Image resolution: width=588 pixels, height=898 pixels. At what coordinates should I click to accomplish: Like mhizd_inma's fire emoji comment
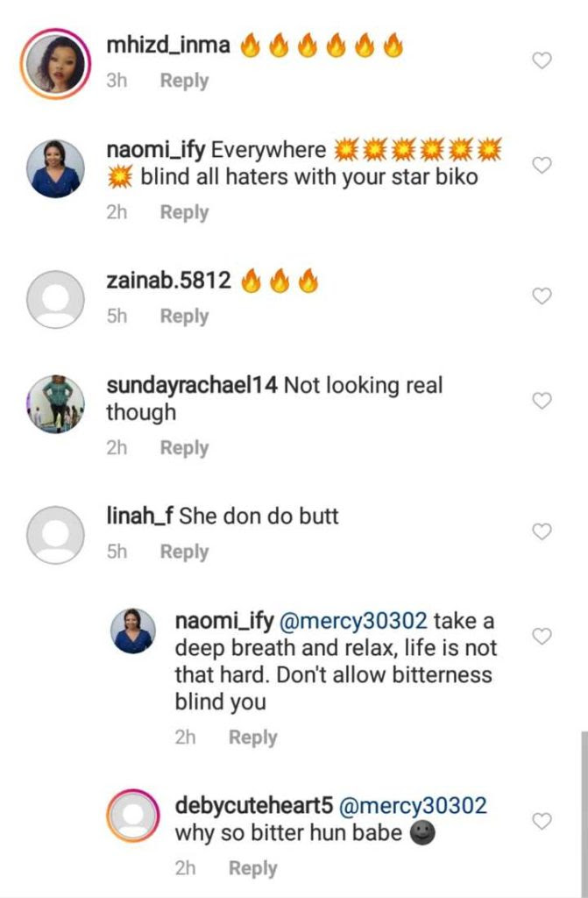pyautogui.click(x=542, y=61)
